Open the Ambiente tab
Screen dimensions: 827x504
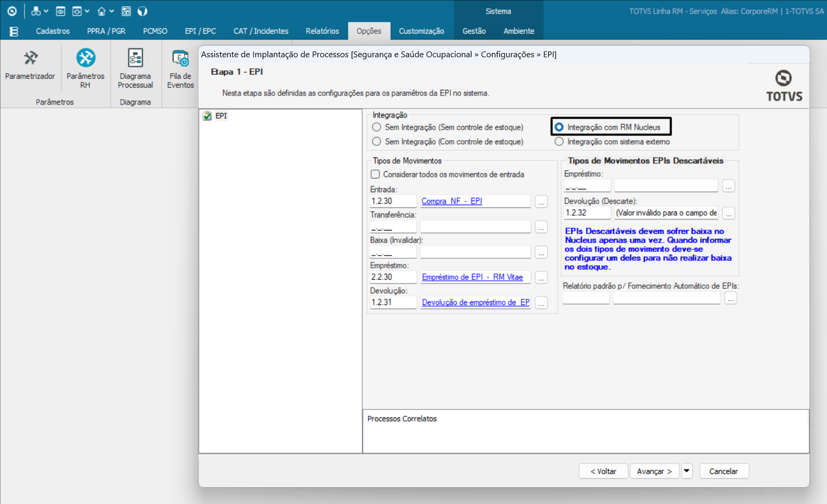pyautogui.click(x=519, y=31)
